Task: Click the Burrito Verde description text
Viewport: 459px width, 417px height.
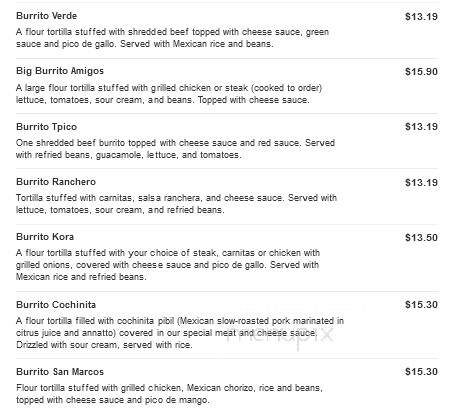Action: pos(172,38)
